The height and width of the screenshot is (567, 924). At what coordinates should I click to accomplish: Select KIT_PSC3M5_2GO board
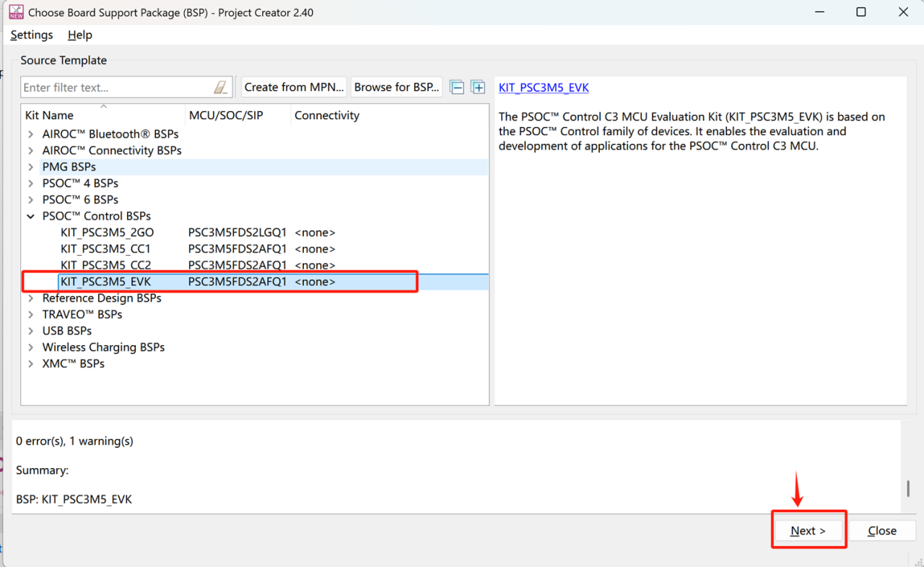tap(107, 233)
